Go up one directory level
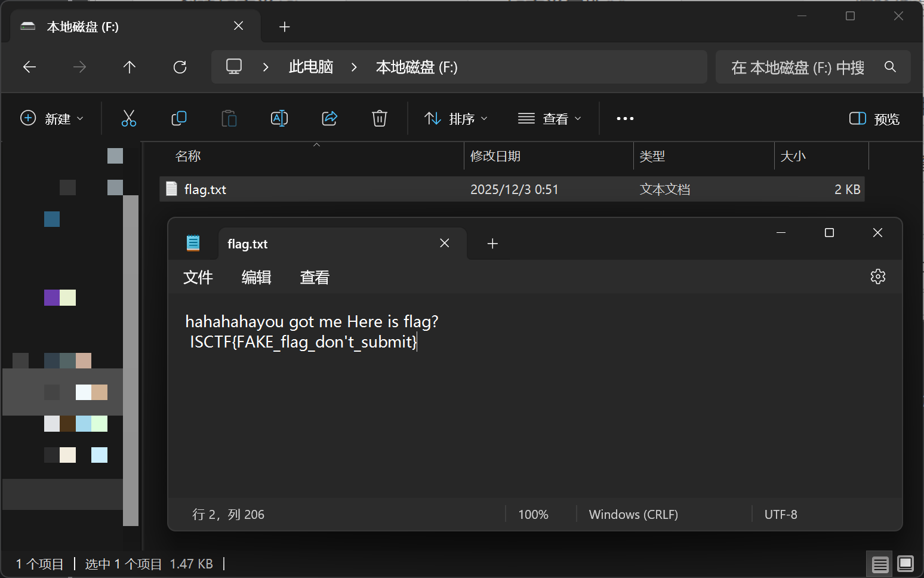This screenshot has width=924, height=578. coord(130,67)
